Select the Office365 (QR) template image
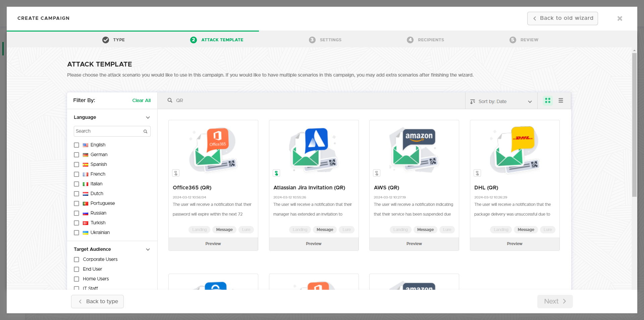The width and height of the screenshot is (644, 320). [213, 150]
